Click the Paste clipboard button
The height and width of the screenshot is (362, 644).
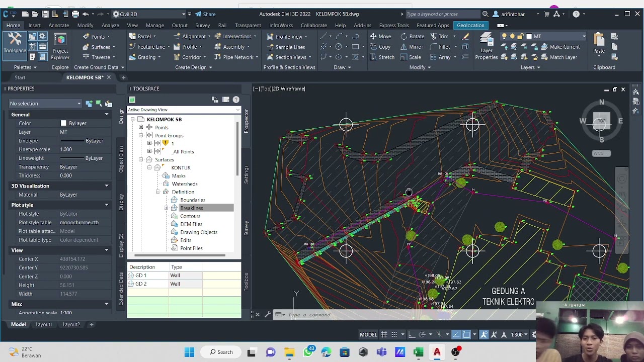(x=599, y=44)
